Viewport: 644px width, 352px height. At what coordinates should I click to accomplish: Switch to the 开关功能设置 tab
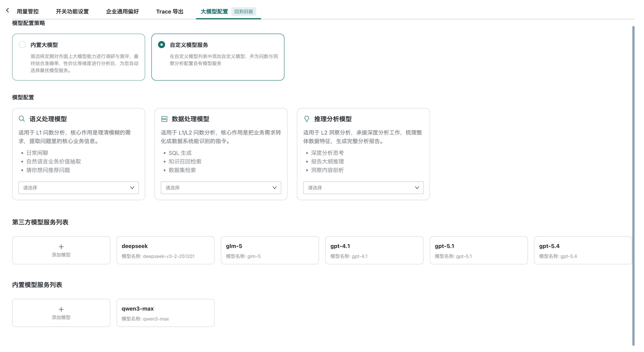(72, 12)
